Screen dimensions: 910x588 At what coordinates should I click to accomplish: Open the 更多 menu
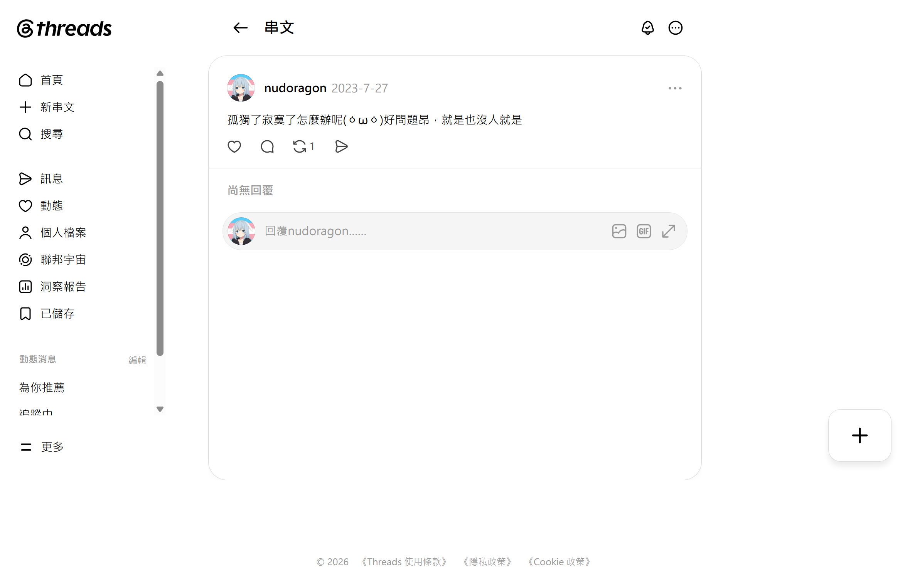point(42,447)
